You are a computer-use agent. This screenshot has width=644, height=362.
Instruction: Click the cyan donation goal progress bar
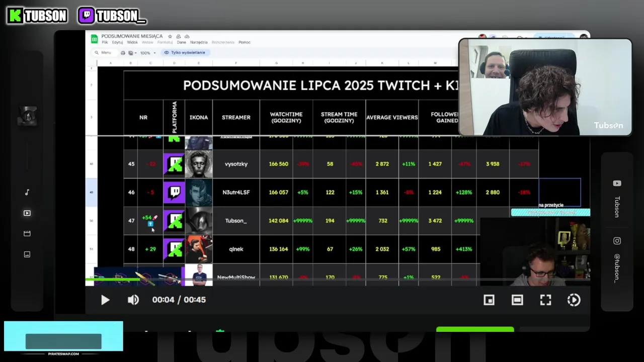(550, 213)
